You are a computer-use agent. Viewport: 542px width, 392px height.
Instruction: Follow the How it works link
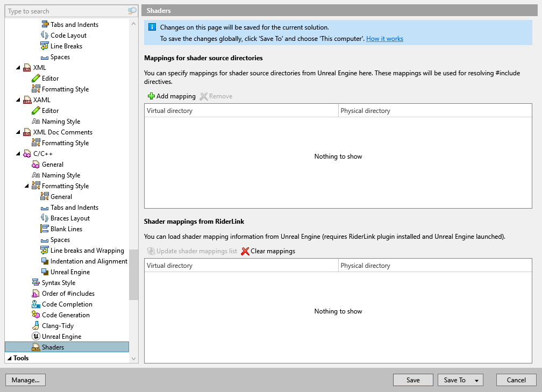(x=384, y=38)
